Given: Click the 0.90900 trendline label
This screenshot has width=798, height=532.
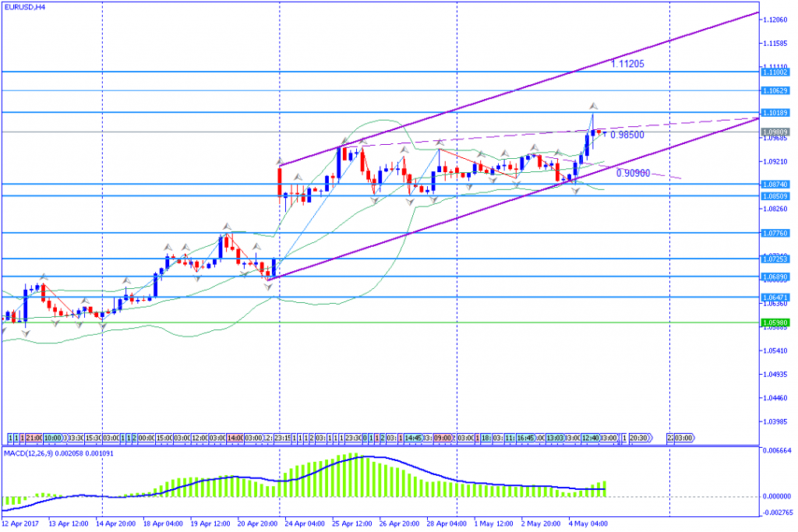Looking at the screenshot, I should coord(633,173).
